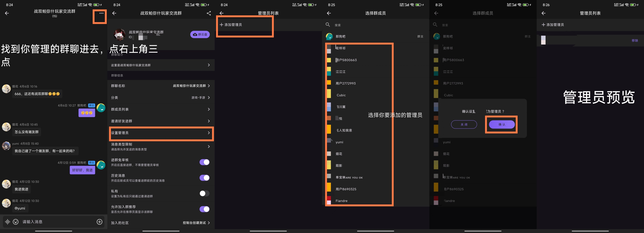Screen dimensions: 644x233
Task: Select 烟花 in bright member list
Action: tap(375, 154)
